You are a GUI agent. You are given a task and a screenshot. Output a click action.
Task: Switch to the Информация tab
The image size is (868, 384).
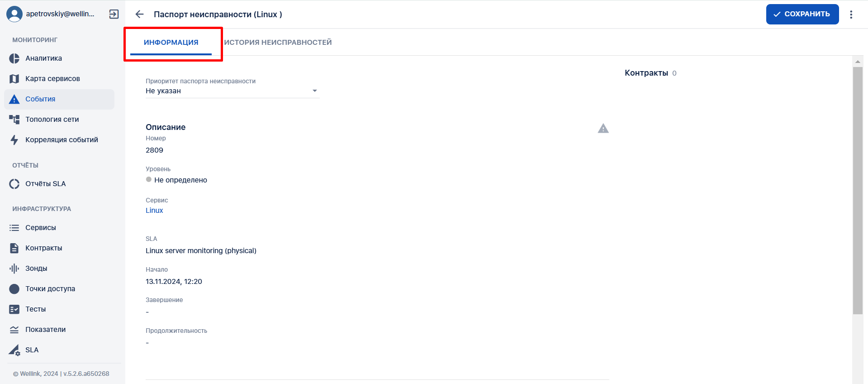pos(171,43)
